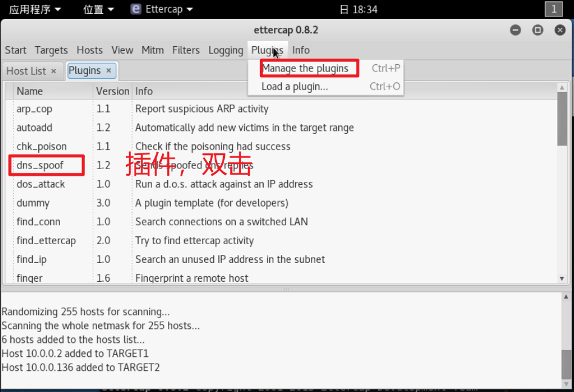Click 'Randomizing 255 hosts for scanning' line

click(85, 312)
